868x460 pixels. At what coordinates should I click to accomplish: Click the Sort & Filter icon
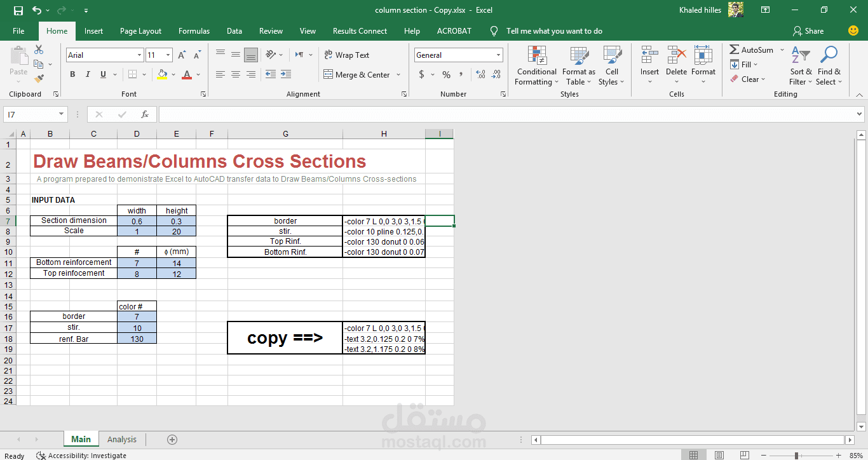[x=801, y=55]
